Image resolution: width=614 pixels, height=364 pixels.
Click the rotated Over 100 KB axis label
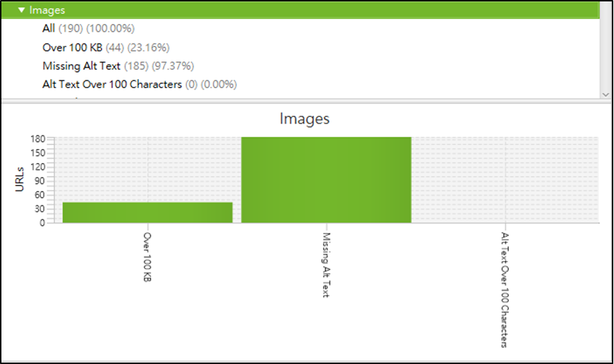148,257
